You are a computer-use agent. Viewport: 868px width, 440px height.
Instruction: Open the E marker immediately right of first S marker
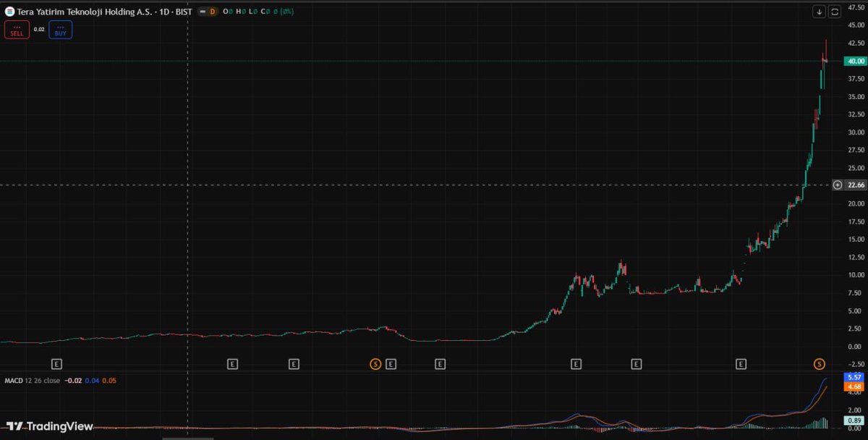coord(391,364)
